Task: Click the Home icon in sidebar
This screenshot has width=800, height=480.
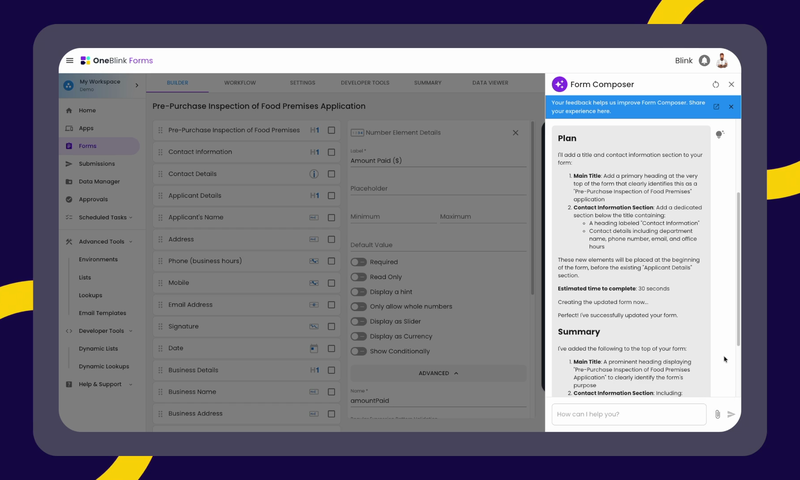Action: [69, 110]
